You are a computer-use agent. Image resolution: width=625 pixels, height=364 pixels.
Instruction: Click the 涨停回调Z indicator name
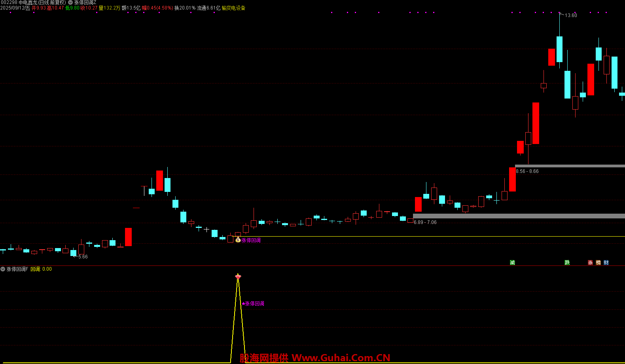[x=85, y=2]
